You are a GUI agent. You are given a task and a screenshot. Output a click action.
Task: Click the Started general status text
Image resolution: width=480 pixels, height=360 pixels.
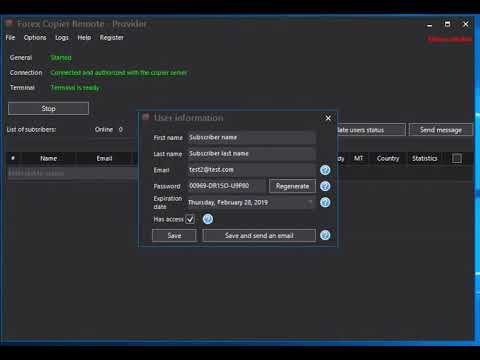(x=61, y=58)
